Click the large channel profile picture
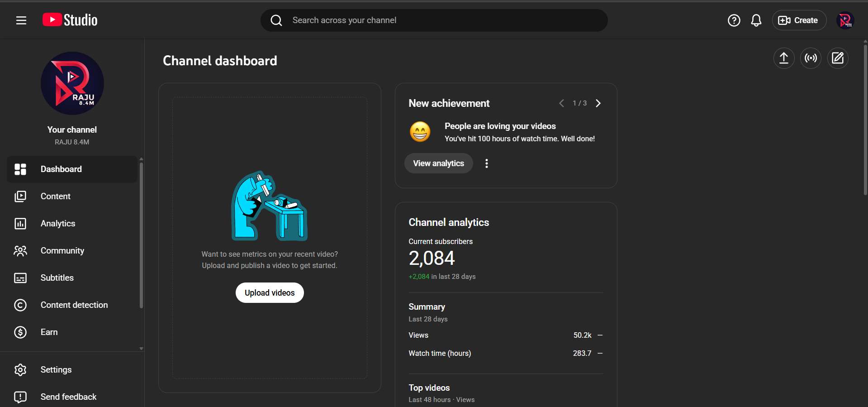868x407 pixels. (x=72, y=83)
